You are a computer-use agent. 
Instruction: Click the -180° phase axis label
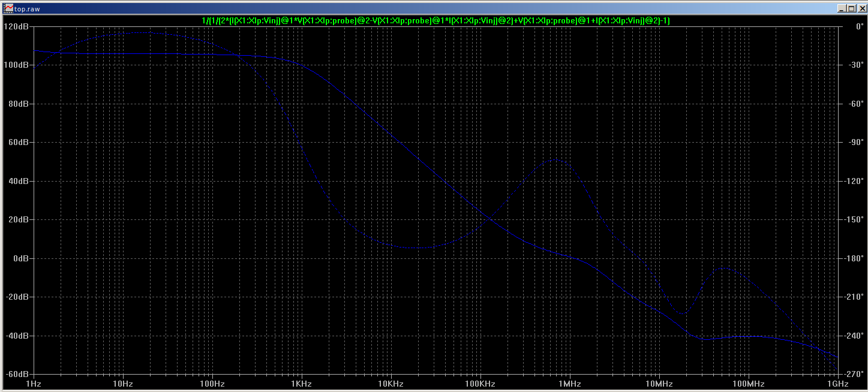pos(852,258)
